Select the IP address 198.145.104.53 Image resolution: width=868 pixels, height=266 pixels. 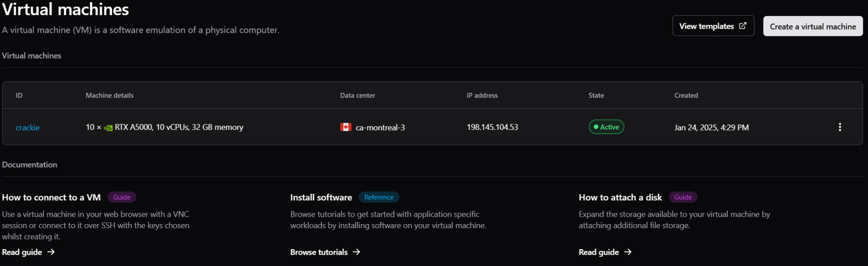point(492,127)
